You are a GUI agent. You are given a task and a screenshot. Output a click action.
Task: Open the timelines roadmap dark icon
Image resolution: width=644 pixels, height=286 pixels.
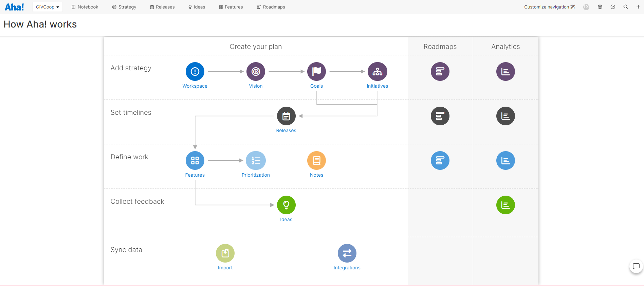440,116
